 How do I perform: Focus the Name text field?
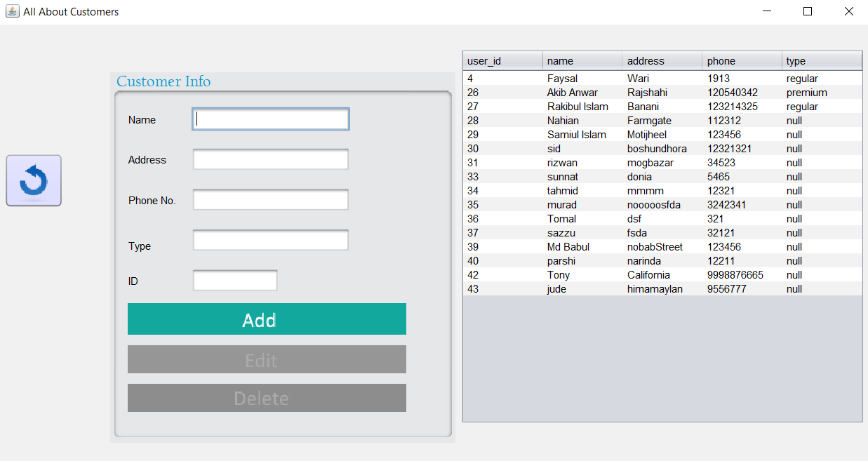point(270,119)
